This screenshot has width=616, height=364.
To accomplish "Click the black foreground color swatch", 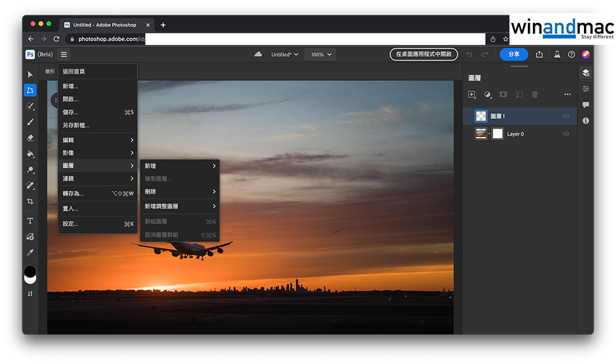I will point(30,271).
